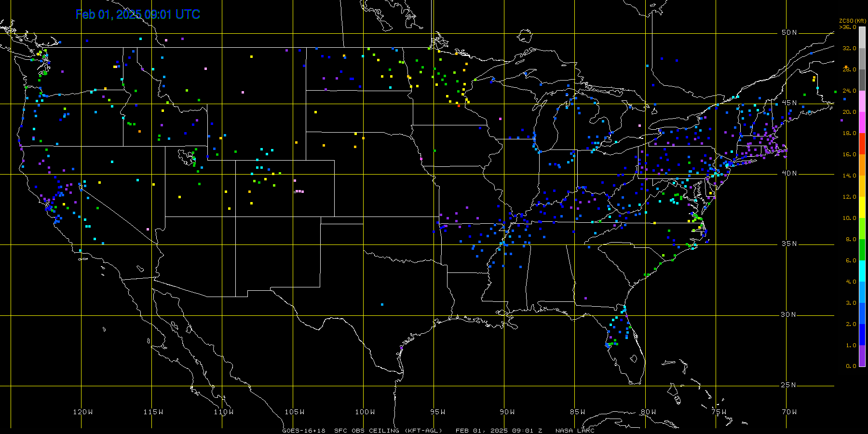The width and height of the screenshot is (868, 434).
Task: Pick the dark green 6–8 Kft swatch
Action: [x=862, y=250]
